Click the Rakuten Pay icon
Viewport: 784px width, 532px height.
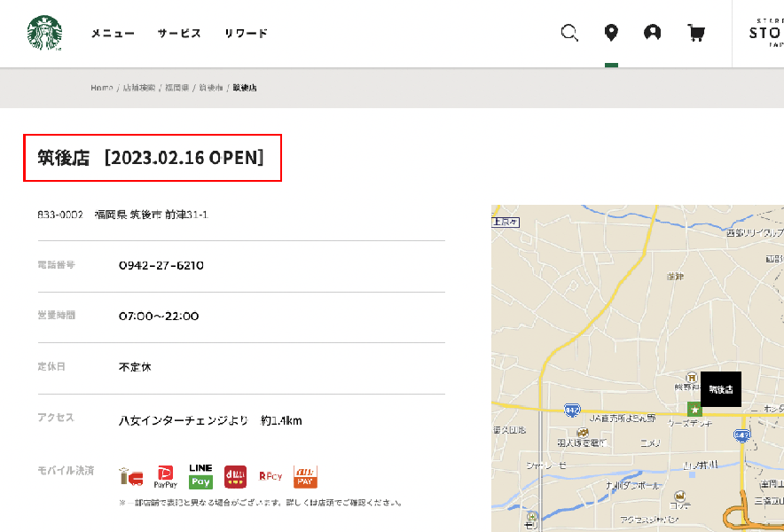tap(270, 477)
